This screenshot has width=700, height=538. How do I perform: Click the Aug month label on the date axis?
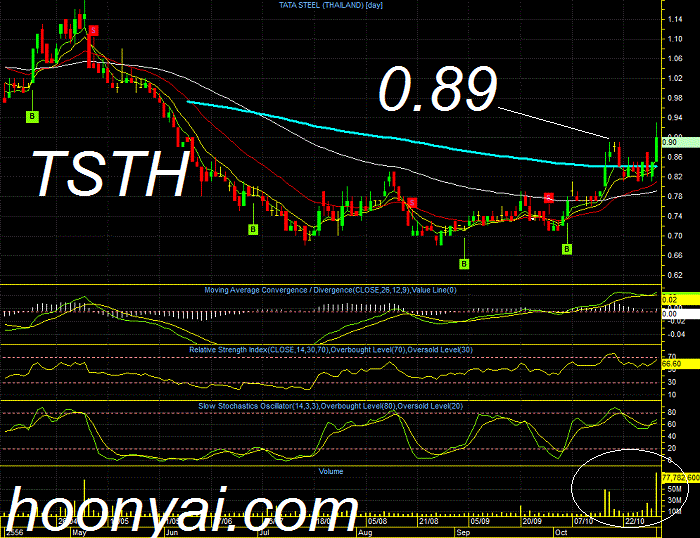click(365, 533)
